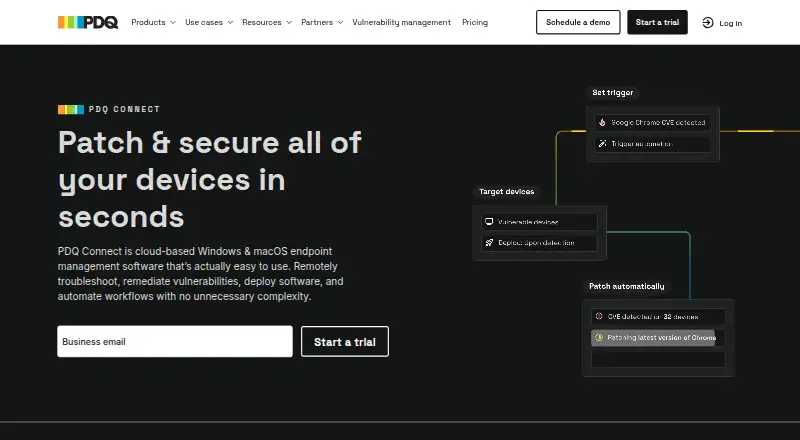The width and height of the screenshot is (800, 440).
Task: Click the icon beside Patching latest version of Chrome
Action: point(599,337)
